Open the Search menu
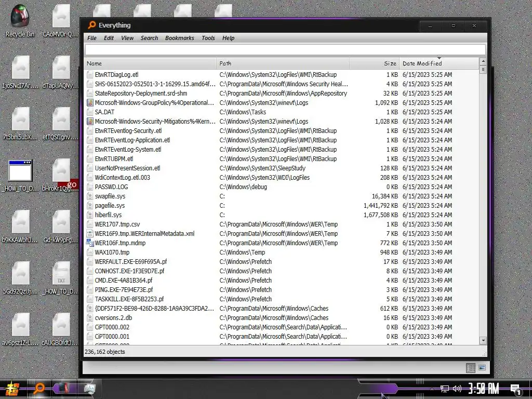This screenshot has width=532, height=399. pos(149,38)
